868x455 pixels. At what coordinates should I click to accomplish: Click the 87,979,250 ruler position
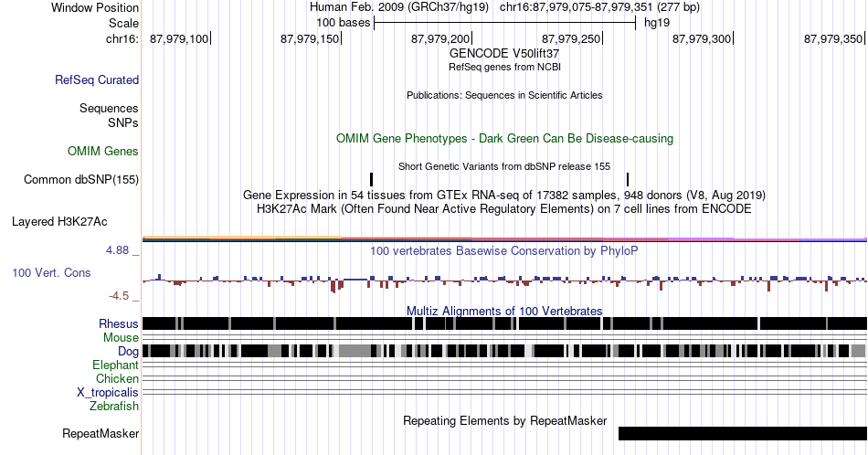pyautogui.click(x=572, y=38)
